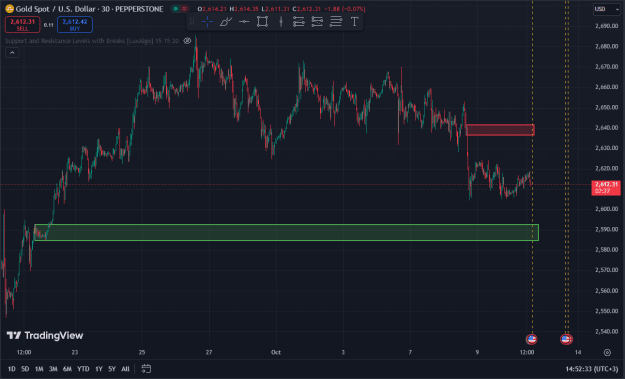Open the time axis settings gear icon
This screenshot has width=625, height=379.
pos(607,352)
